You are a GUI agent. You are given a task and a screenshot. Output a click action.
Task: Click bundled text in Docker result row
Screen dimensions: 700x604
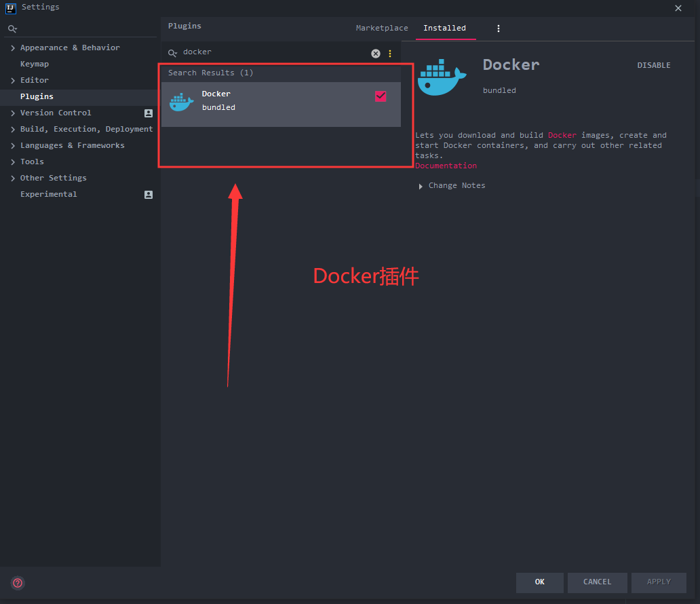(x=218, y=108)
